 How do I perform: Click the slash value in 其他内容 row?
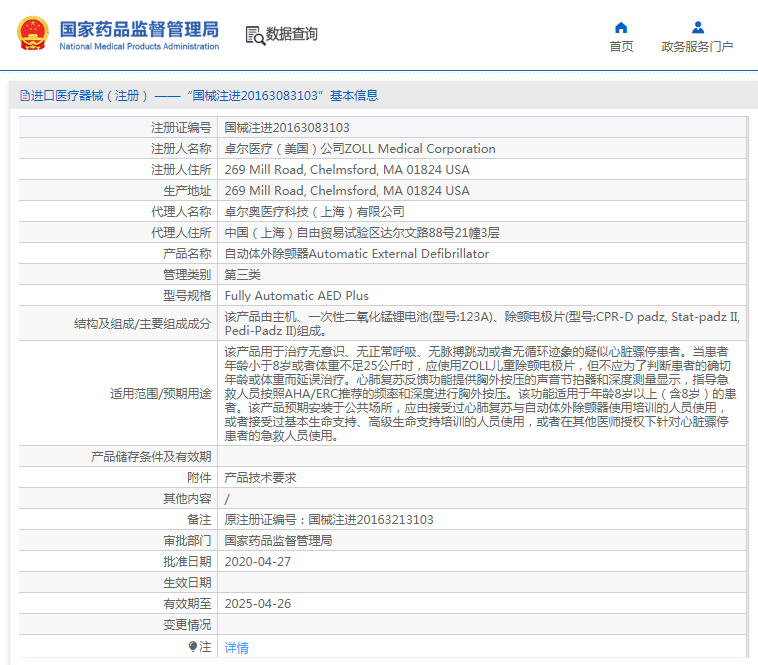click(227, 499)
